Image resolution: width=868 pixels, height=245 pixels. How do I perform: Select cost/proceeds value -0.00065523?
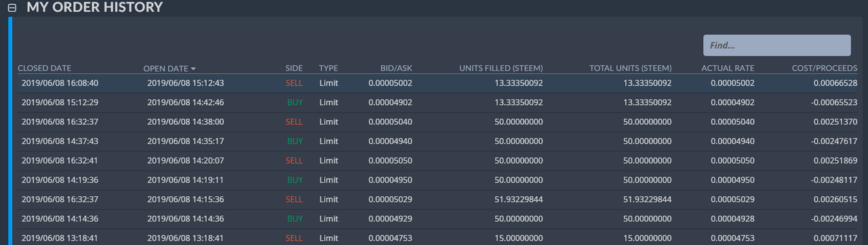click(834, 102)
